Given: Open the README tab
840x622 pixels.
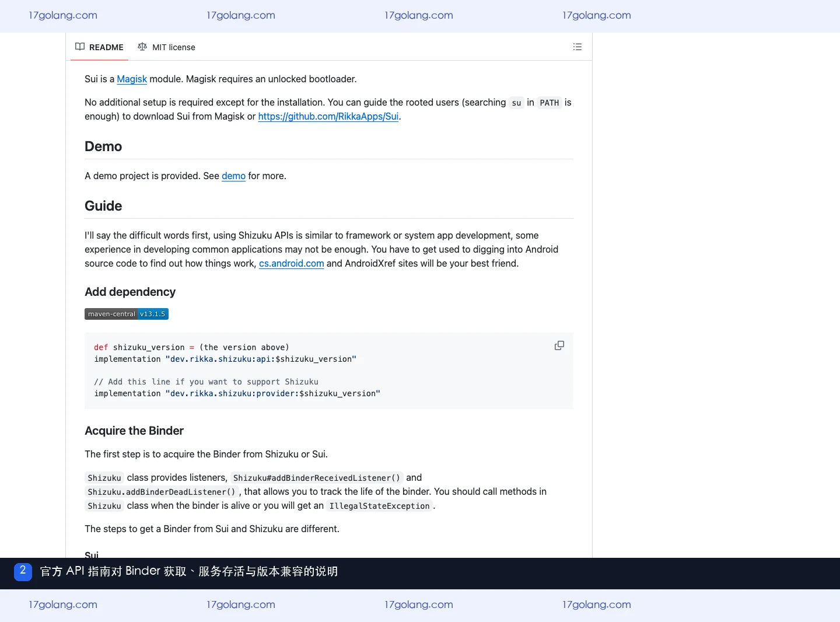Looking at the screenshot, I should coord(99,47).
